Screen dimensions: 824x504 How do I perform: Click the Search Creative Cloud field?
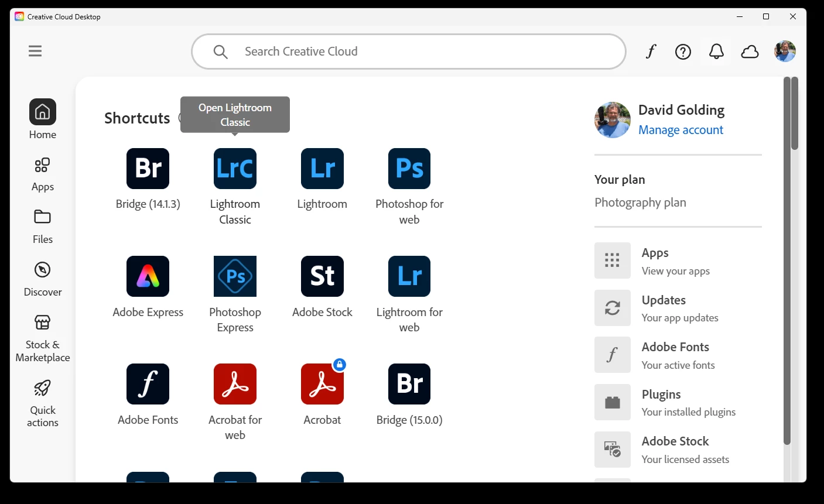pos(409,52)
